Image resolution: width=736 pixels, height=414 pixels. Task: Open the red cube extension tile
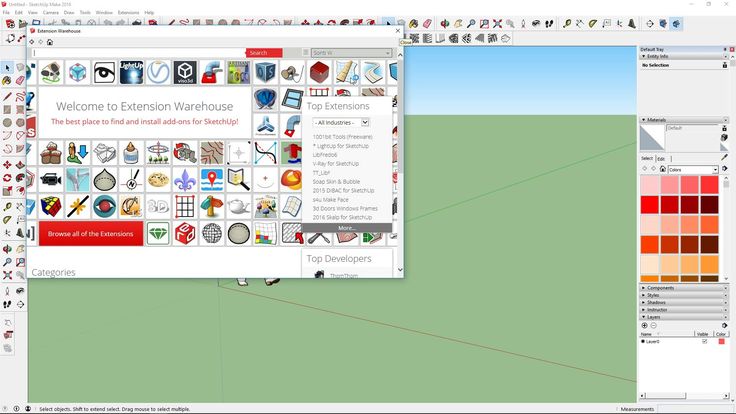pos(319,72)
